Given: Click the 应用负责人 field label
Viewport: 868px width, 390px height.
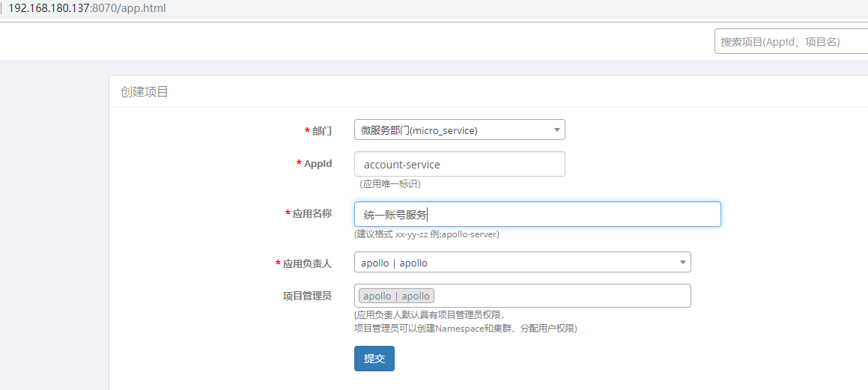Looking at the screenshot, I should pos(307,263).
